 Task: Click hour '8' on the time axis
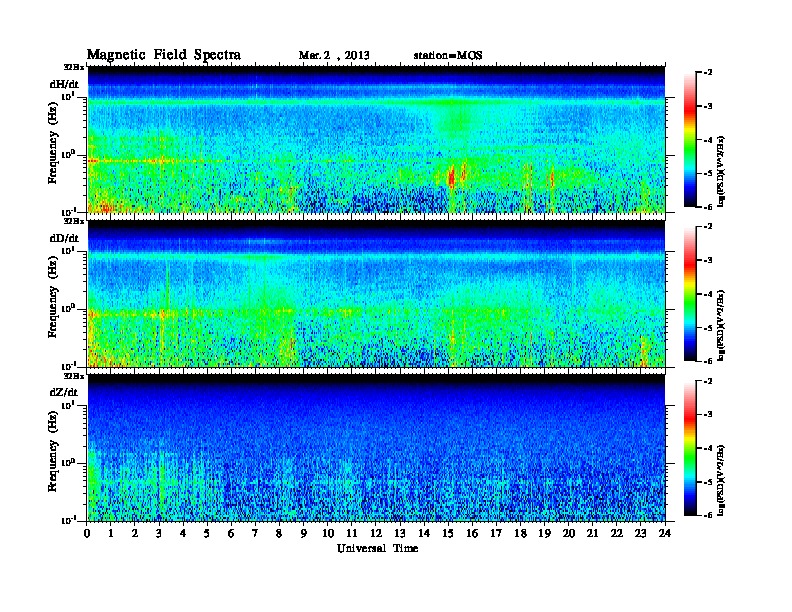(x=279, y=533)
